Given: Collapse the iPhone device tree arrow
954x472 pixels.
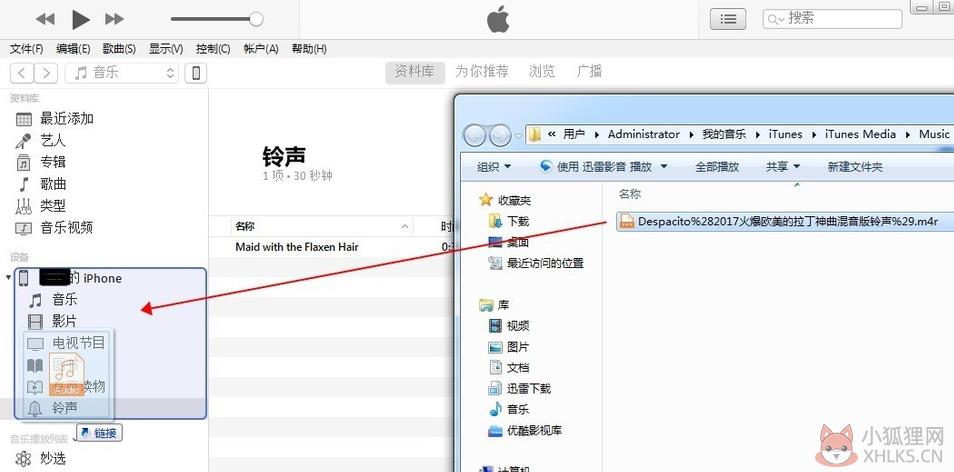Looking at the screenshot, I should tap(8, 278).
